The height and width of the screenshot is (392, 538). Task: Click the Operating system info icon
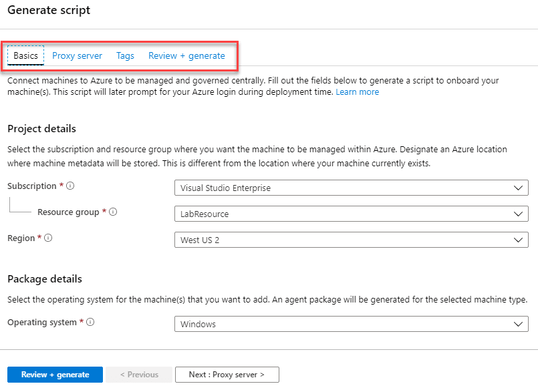90,323
